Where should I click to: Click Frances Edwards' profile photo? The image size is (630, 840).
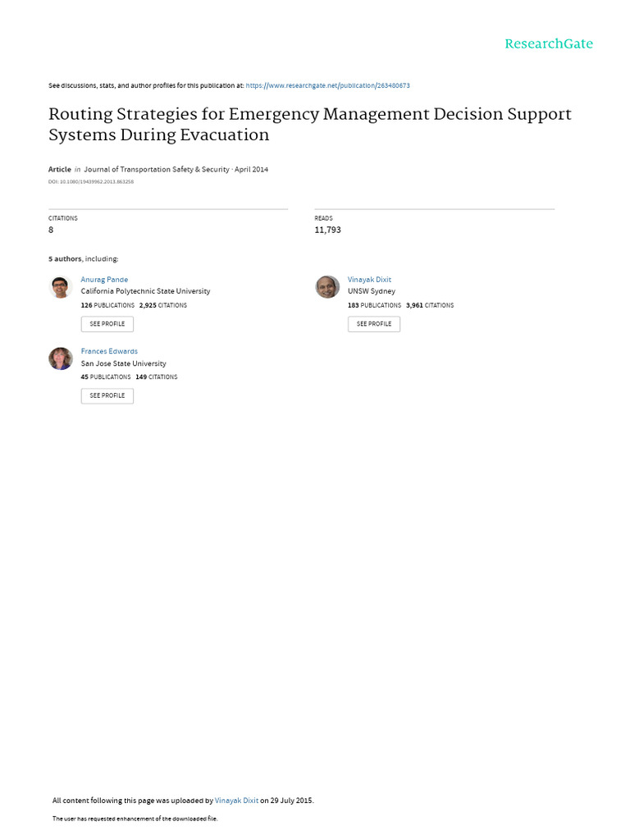point(60,358)
